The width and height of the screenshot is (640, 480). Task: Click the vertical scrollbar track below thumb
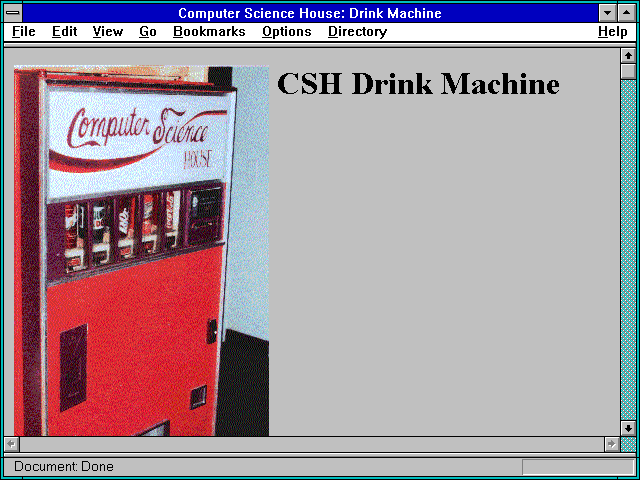[628, 250]
